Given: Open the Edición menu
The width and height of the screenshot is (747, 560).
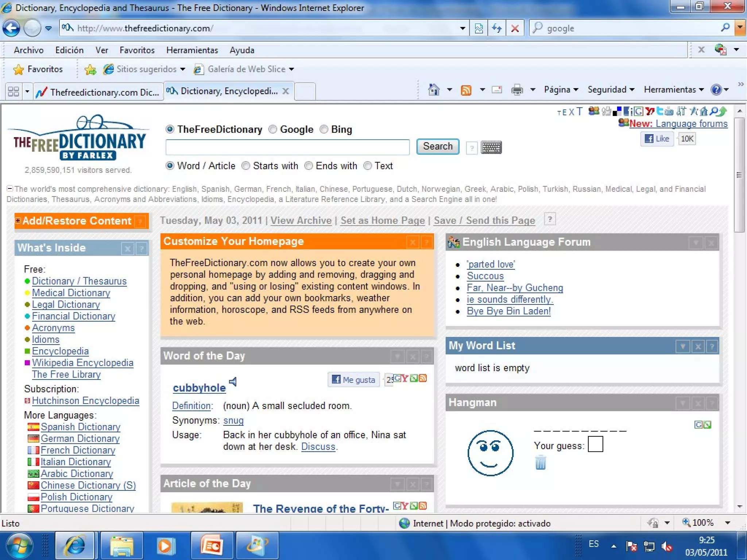Looking at the screenshot, I should click(69, 50).
